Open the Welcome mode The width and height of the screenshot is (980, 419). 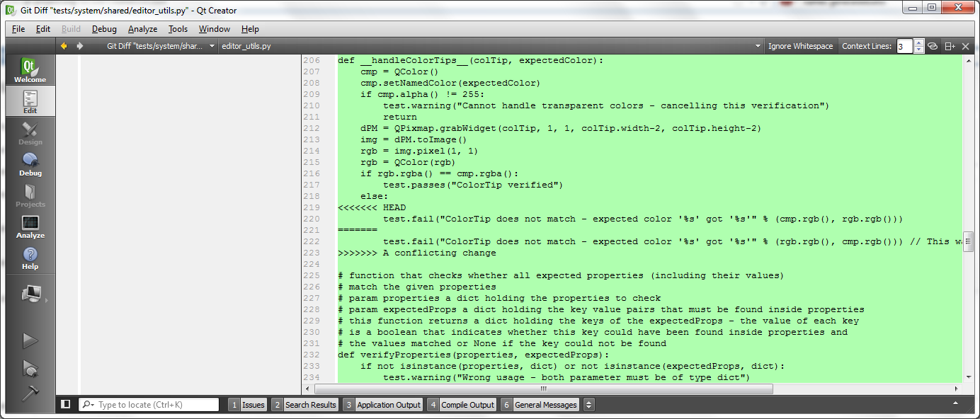point(30,71)
